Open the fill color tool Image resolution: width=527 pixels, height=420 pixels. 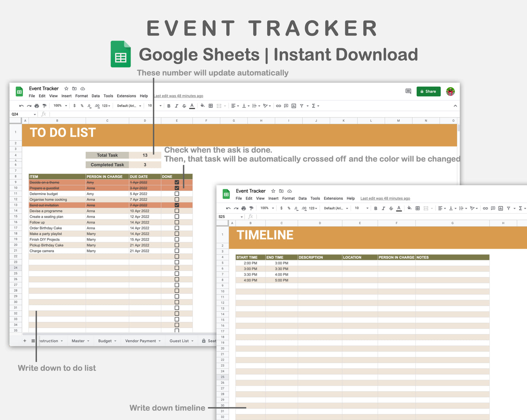[x=202, y=106]
